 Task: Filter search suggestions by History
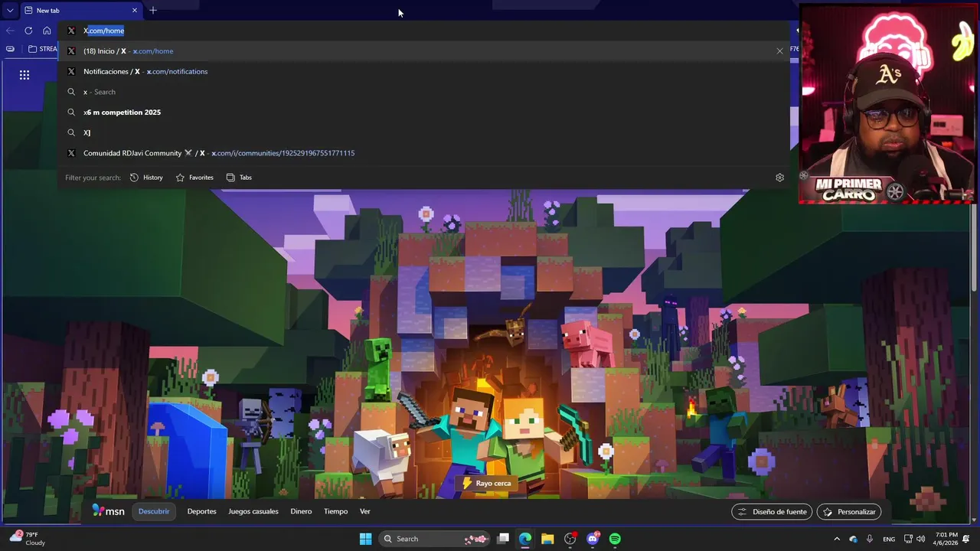(146, 178)
